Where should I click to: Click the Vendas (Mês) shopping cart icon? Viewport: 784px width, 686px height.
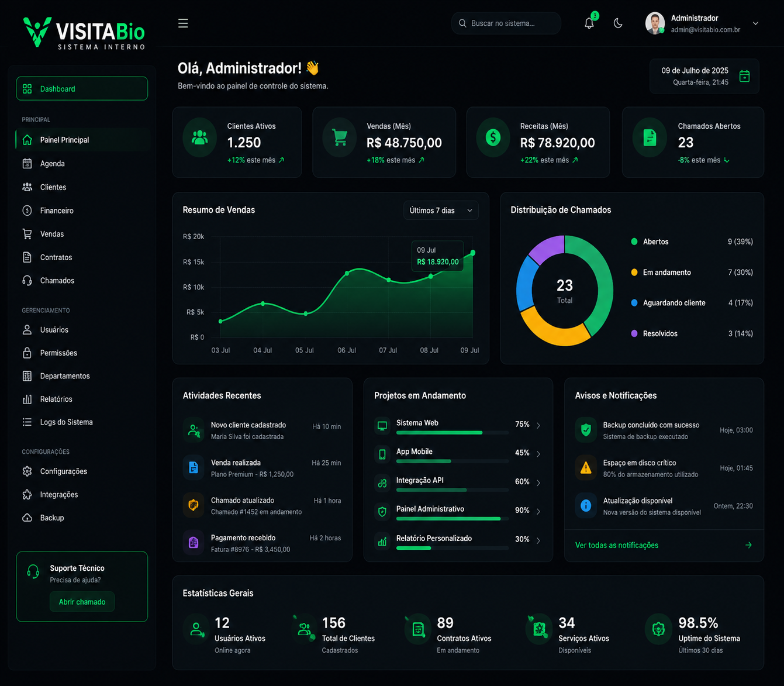pyautogui.click(x=340, y=137)
